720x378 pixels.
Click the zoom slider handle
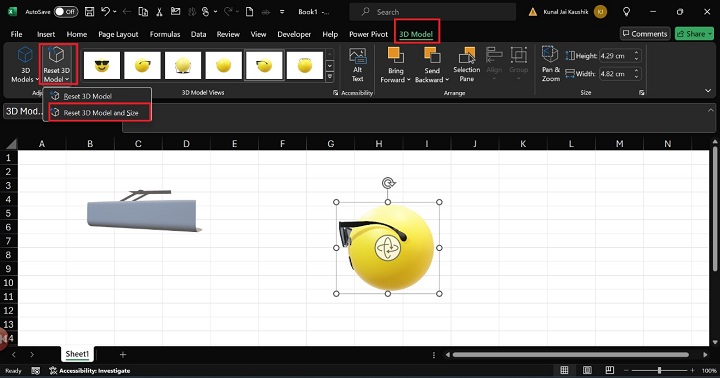pyautogui.click(x=659, y=370)
